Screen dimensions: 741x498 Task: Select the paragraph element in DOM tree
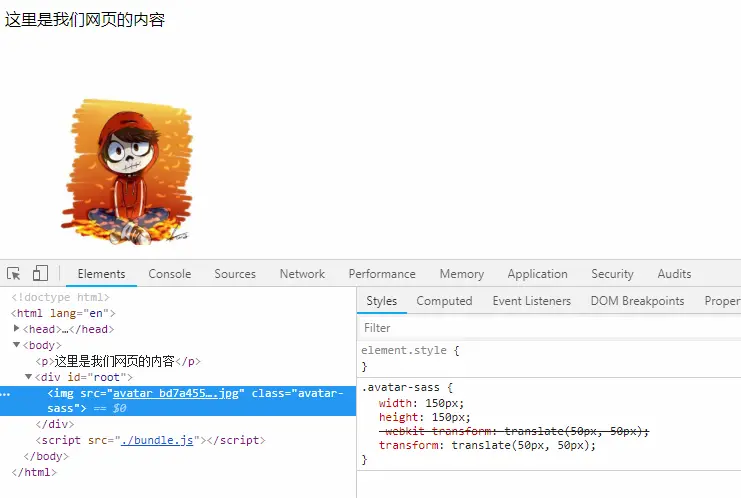click(x=118, y=361)
